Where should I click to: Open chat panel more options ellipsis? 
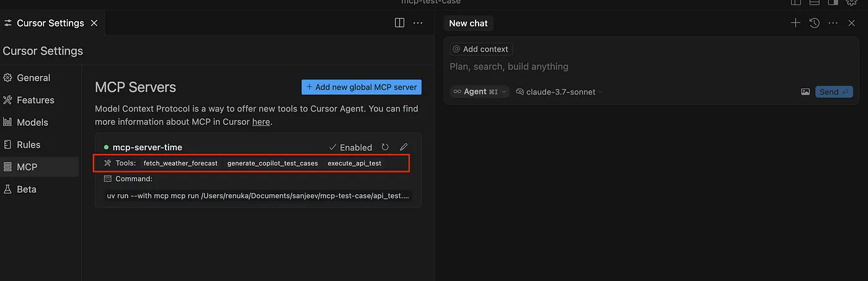tap(833, 23)
